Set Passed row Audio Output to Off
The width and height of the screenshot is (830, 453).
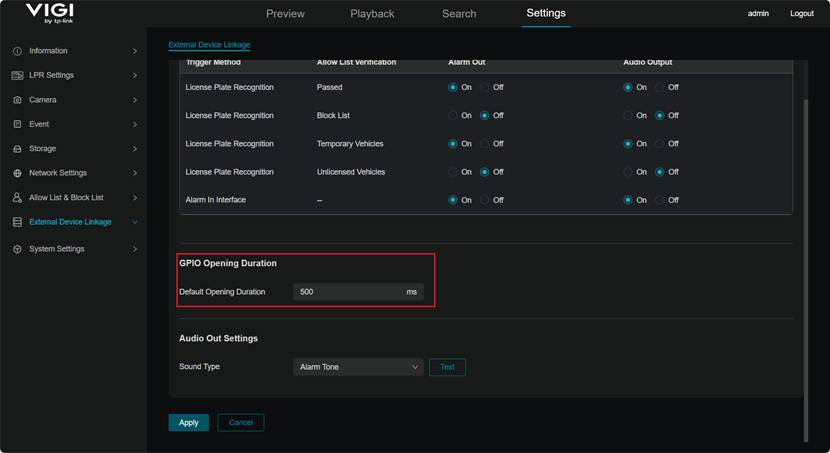(x=660, y=87)
